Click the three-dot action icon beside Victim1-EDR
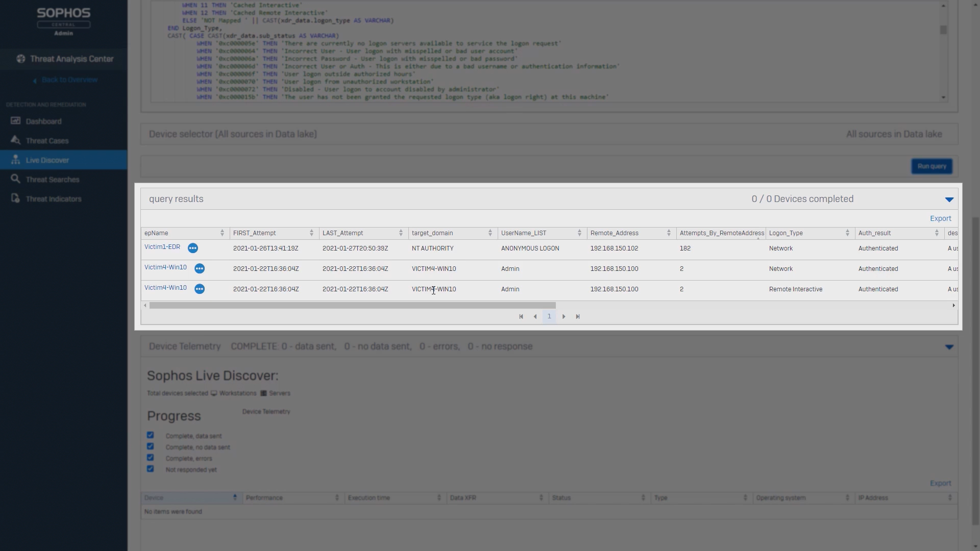This screenshot has height=551, width=980. pos(192,248)
